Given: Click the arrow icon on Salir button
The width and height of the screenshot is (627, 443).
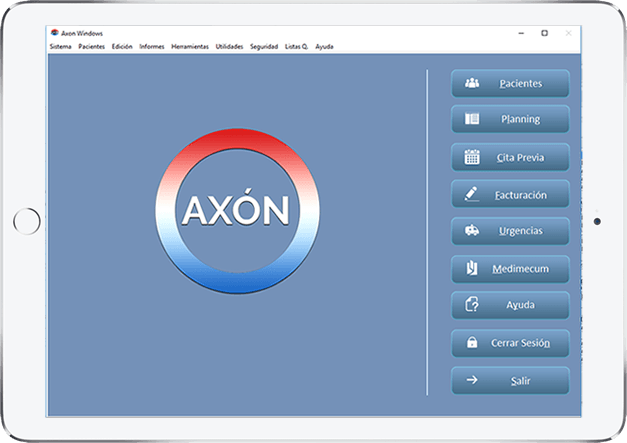Looking at the screenshot, I should [472, 380].
